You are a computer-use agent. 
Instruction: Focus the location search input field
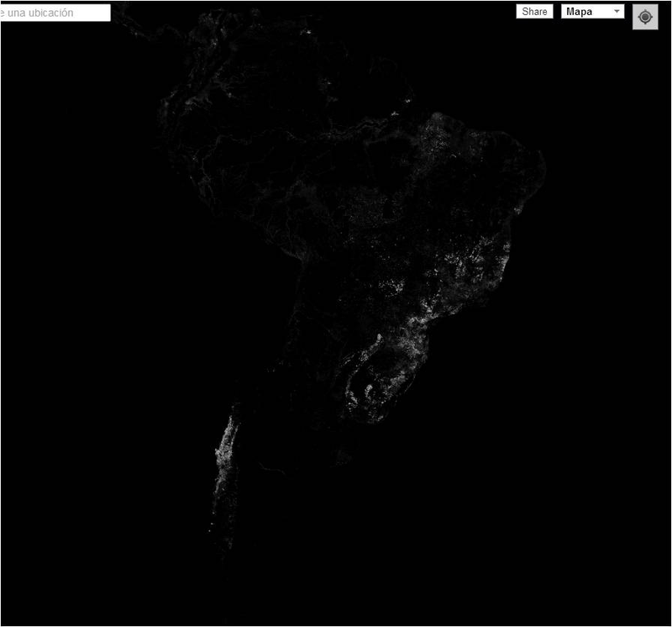pos(55,13)
